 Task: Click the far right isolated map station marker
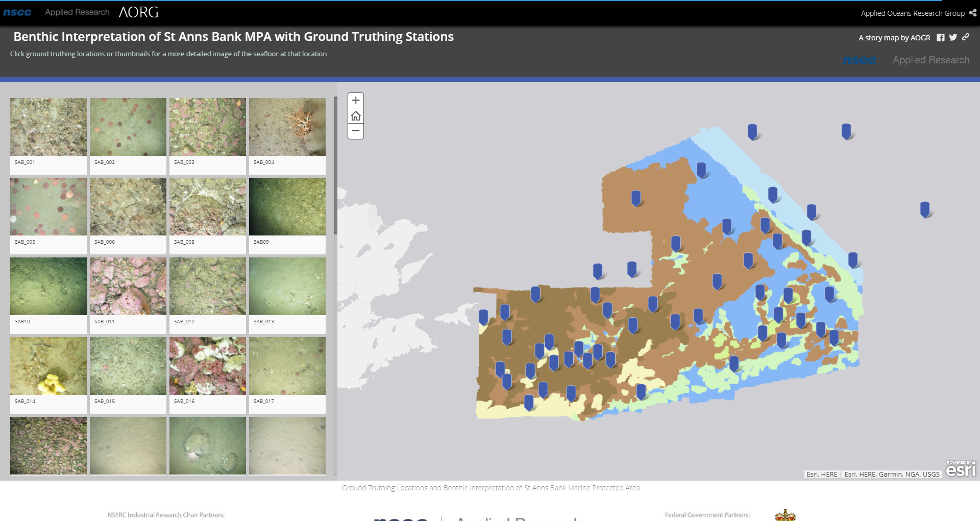click(x=924, y=209)
